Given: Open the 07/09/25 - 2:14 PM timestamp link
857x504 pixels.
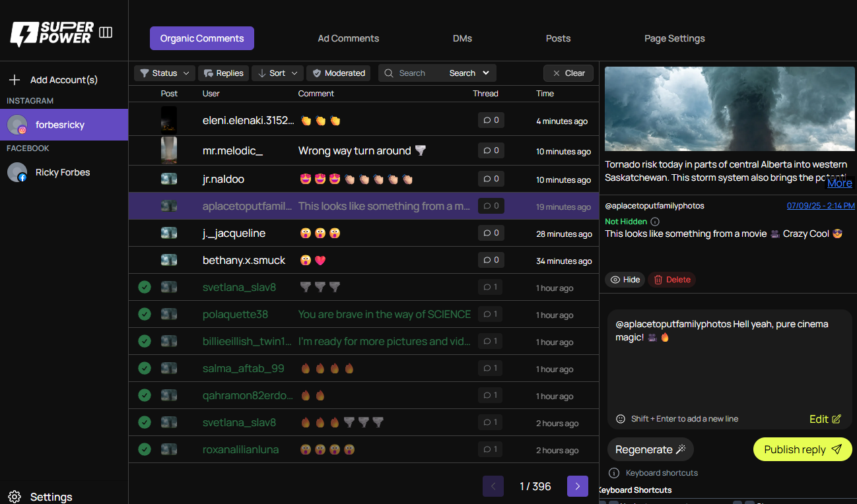Looking at the screenshot, I should (x=821, y=206).
